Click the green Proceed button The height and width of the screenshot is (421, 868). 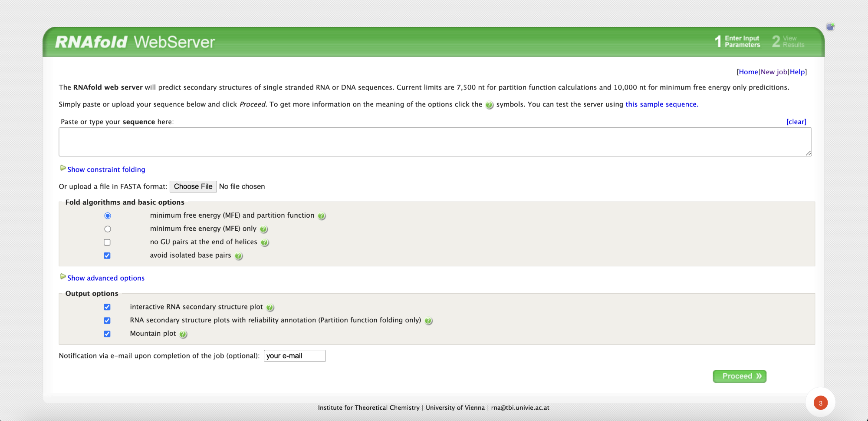click(x=740, y=376)
